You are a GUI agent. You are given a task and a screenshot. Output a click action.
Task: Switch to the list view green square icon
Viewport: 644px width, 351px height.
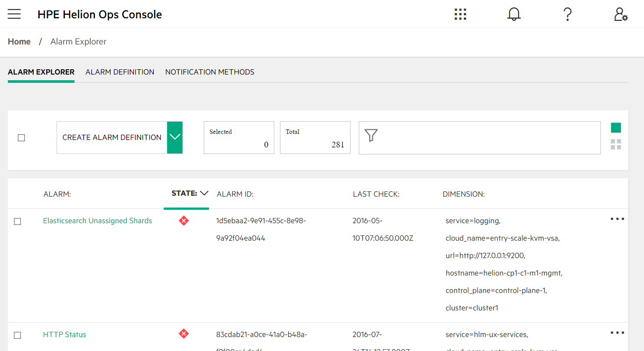tap(616, 128)
